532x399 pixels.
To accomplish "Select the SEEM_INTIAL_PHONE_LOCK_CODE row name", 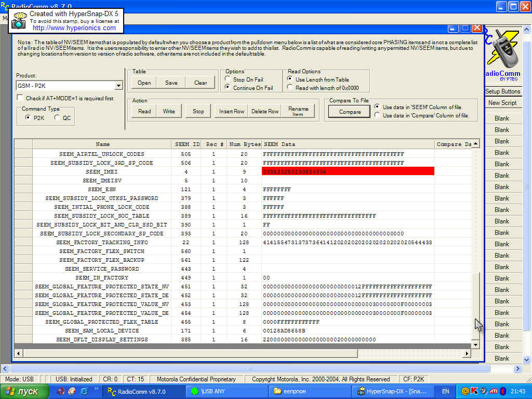I will [102, 207].
